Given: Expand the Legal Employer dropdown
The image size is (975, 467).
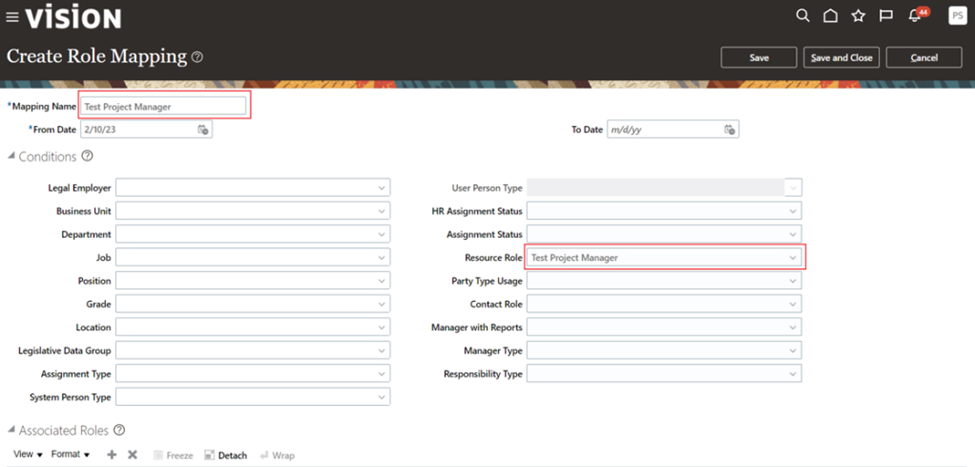Looking at the screenshot, I should click(382, 188).
